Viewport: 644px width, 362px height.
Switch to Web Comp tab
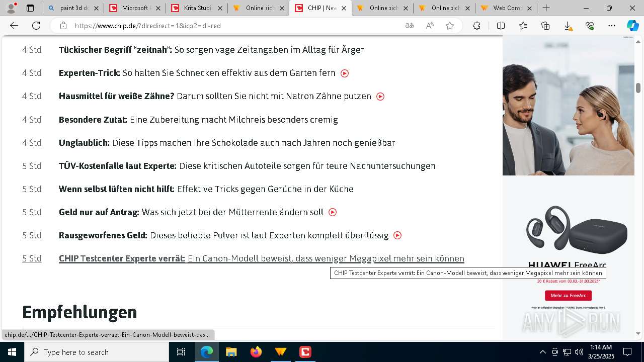[x=506, y=8]
